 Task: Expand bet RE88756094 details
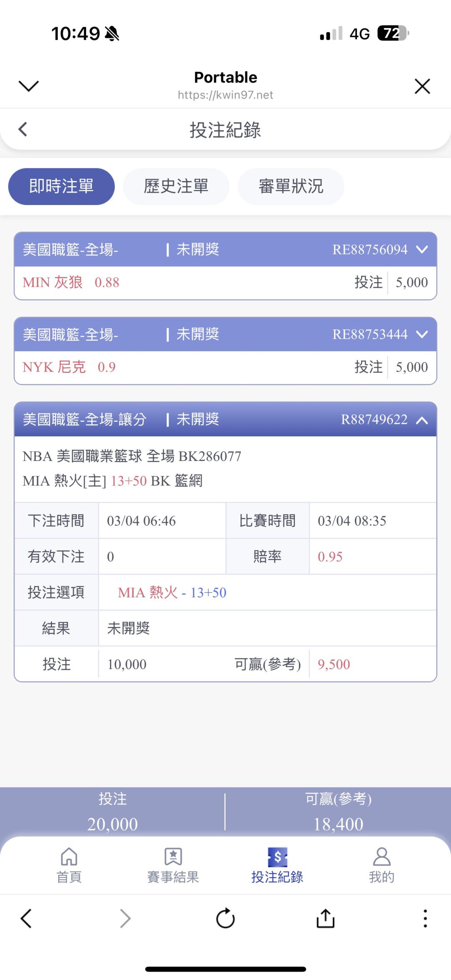(x=422, y=250)
